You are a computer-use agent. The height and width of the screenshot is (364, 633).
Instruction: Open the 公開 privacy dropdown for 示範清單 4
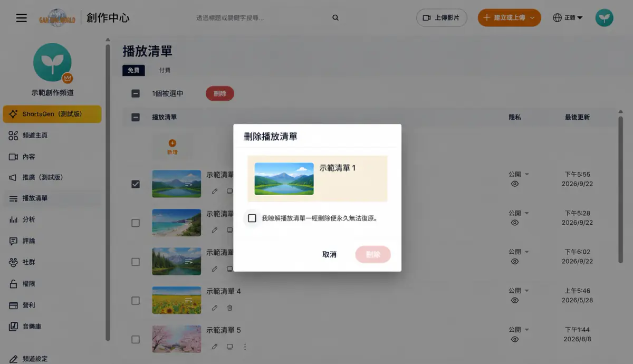point(519,291)
